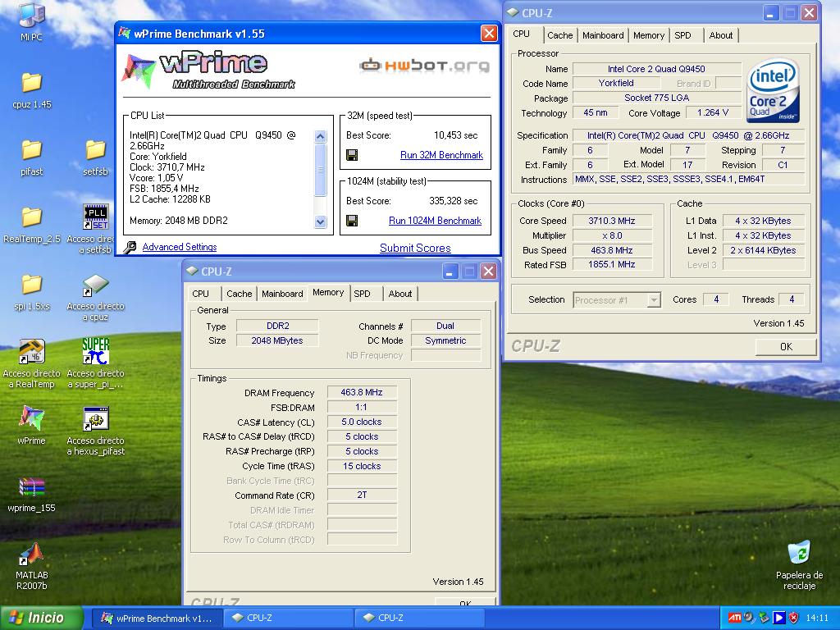Click the CAS# Latency 5.0 clocks value

coord(362,422)
